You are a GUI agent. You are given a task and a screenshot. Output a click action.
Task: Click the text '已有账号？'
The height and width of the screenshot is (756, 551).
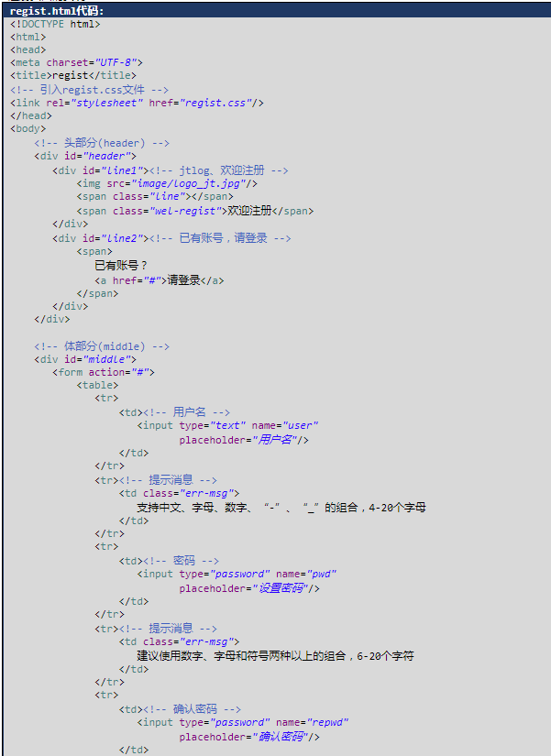coord(121,266)
